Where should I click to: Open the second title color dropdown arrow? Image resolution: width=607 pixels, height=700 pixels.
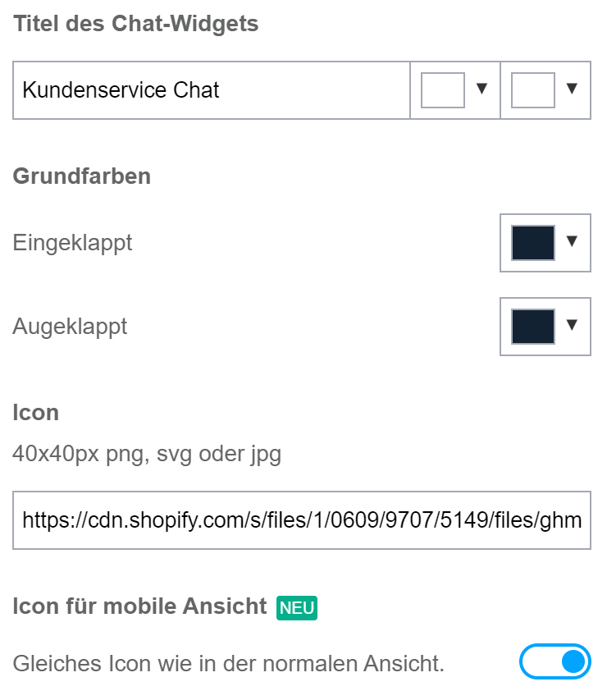(572, 89)
